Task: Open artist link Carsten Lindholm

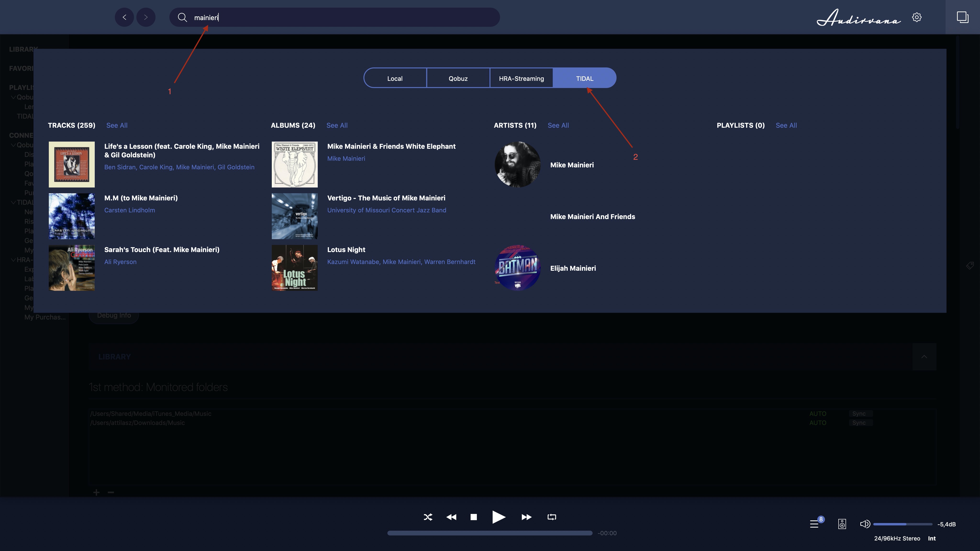Action: point(129,210)
